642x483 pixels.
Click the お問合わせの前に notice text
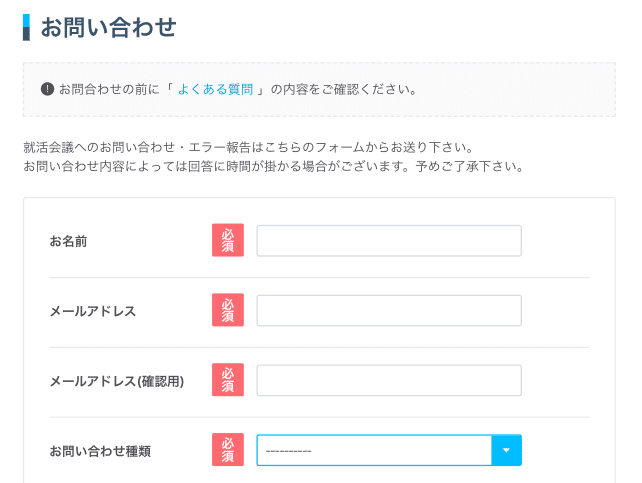(237, 89)
